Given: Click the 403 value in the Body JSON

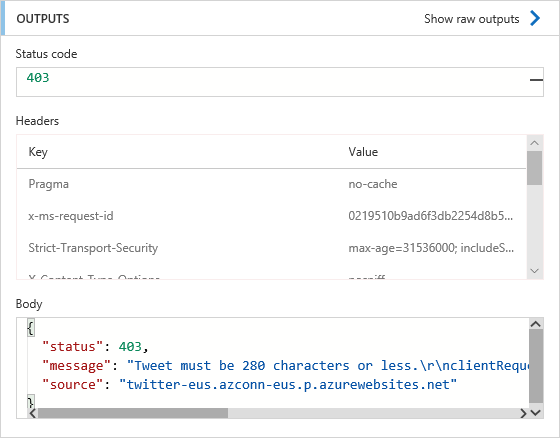Looking at the screenshot, I should pyautogui.click(x=130, y=347).
